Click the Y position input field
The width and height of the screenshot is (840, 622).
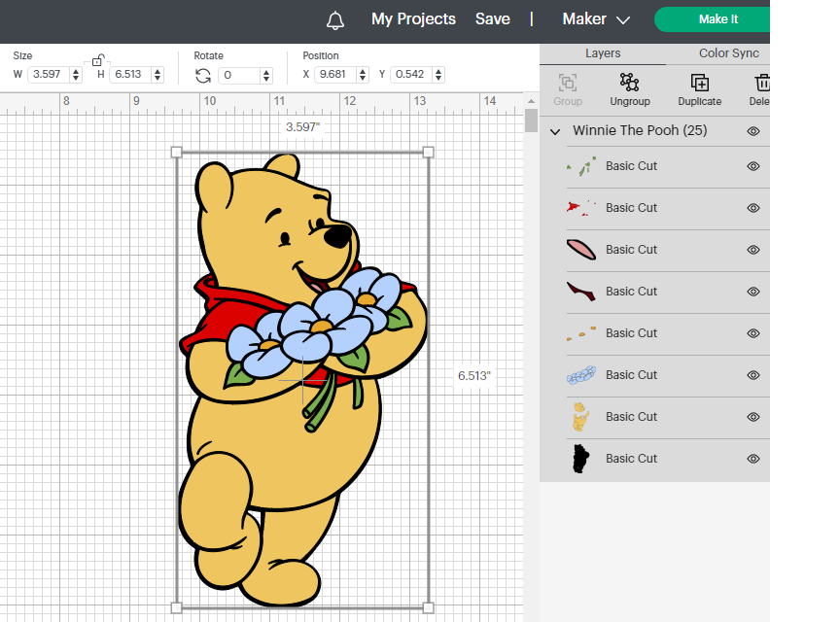(x=412, y=75)
